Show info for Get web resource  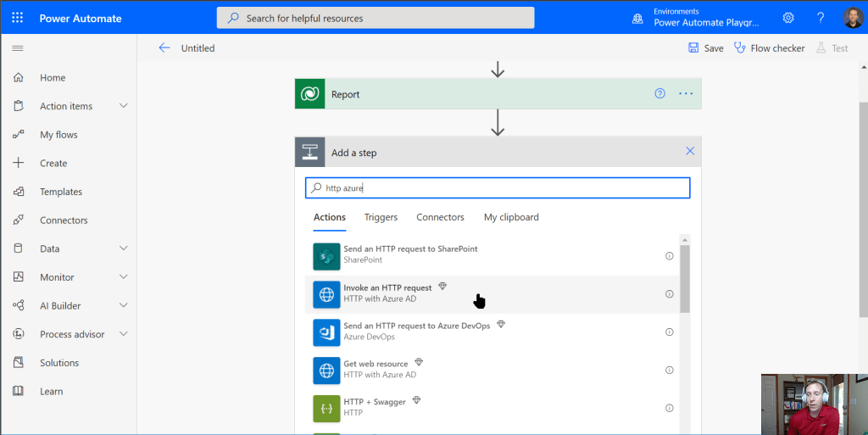coord(670,371)
